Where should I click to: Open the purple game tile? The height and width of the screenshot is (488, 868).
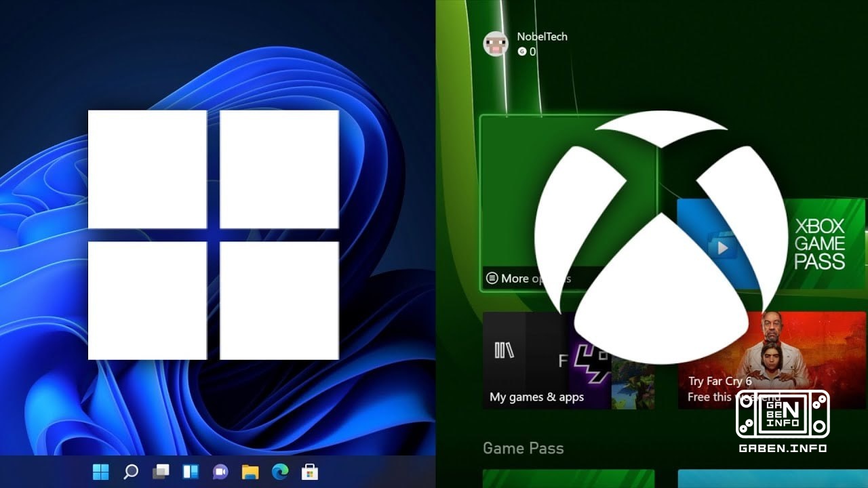[x=591, y=361]
